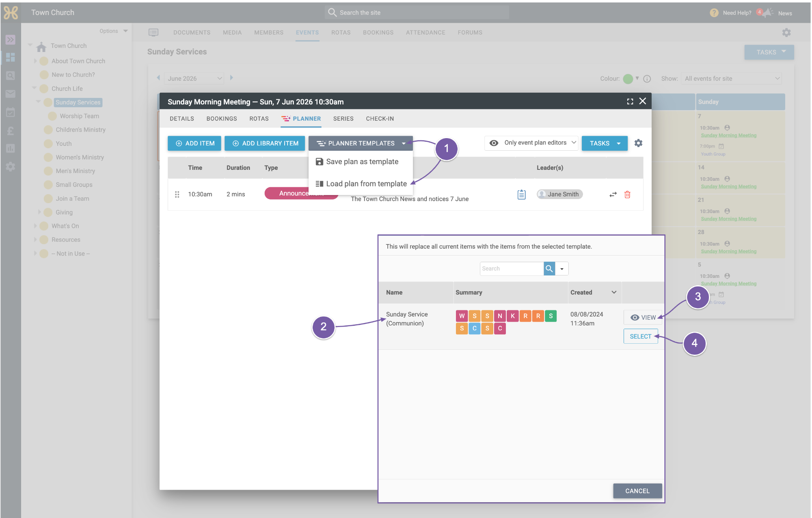This screenshot has height=518, width=812.
Task: Open planner settings gear icon
Action: pyautogui.click(x=638, y=143)
